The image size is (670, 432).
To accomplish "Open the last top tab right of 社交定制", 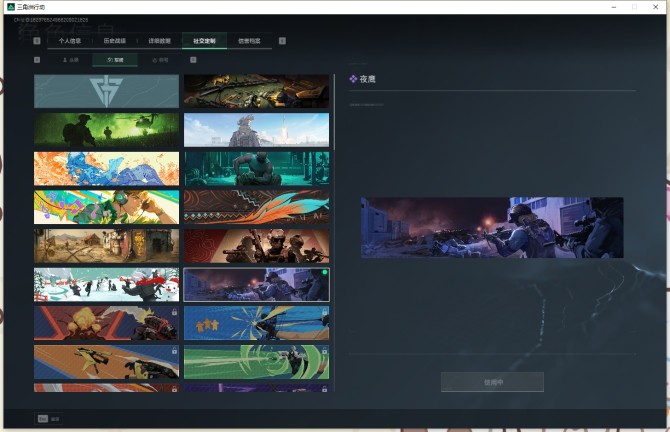I will [x=249, y=41].
